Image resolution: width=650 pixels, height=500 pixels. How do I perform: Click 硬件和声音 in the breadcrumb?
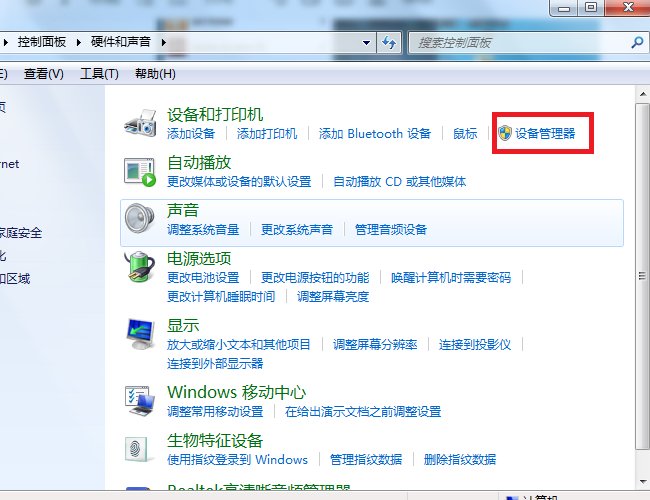[x=120, y=42]
